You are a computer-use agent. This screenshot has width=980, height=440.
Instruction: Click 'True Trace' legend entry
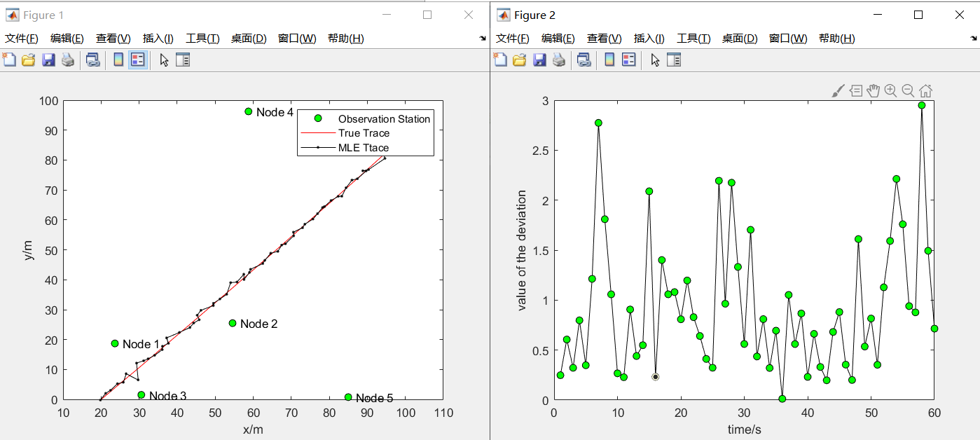coord(364,133)
